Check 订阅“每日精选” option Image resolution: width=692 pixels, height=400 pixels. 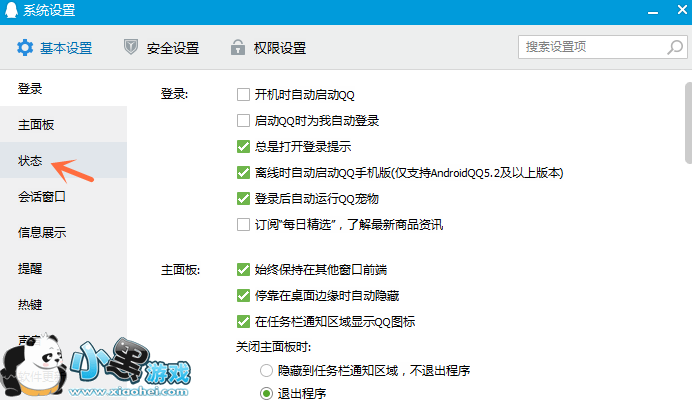pyautogui.click(x=243, y=225)
